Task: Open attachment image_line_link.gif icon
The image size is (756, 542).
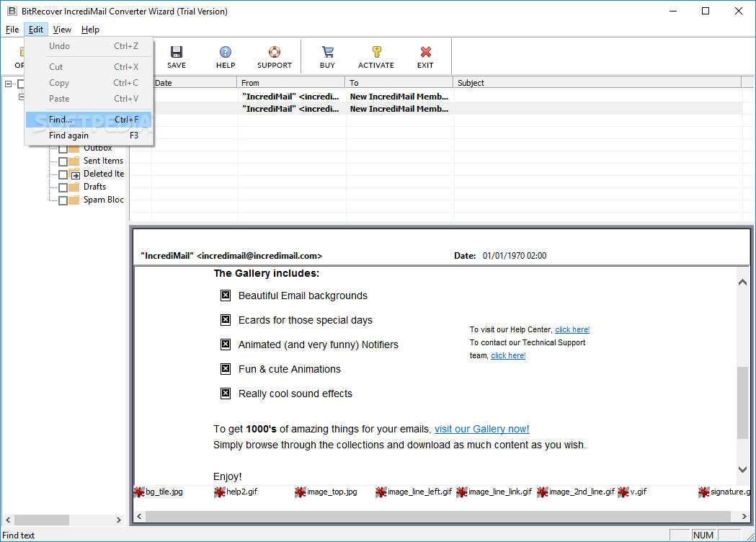Action: pos(462,492)
